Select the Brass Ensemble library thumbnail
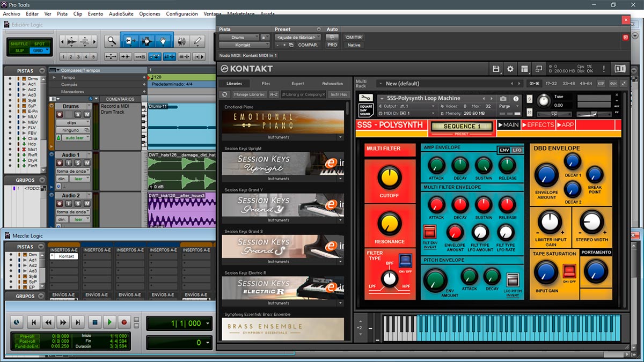Viewport: 644px width, 362px height. 283,329
